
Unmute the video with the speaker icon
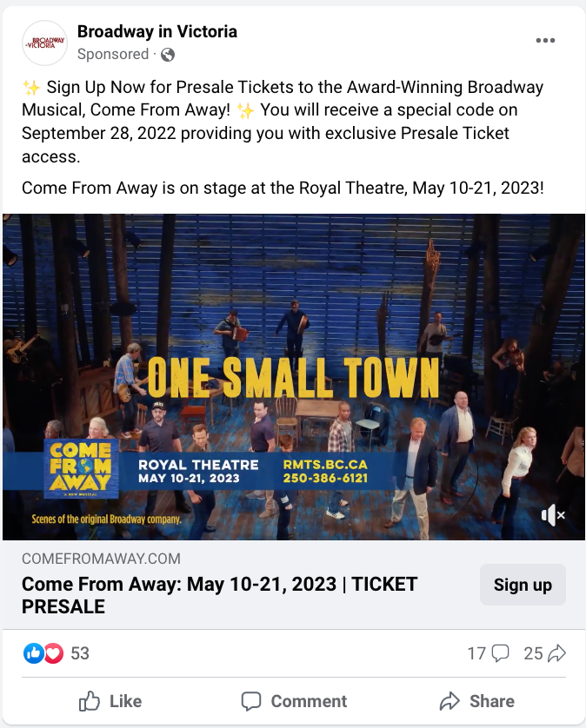pos(553,515)
